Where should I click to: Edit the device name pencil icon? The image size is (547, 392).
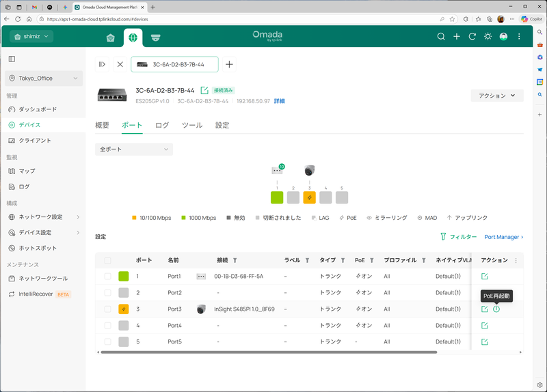pos(204,91)
